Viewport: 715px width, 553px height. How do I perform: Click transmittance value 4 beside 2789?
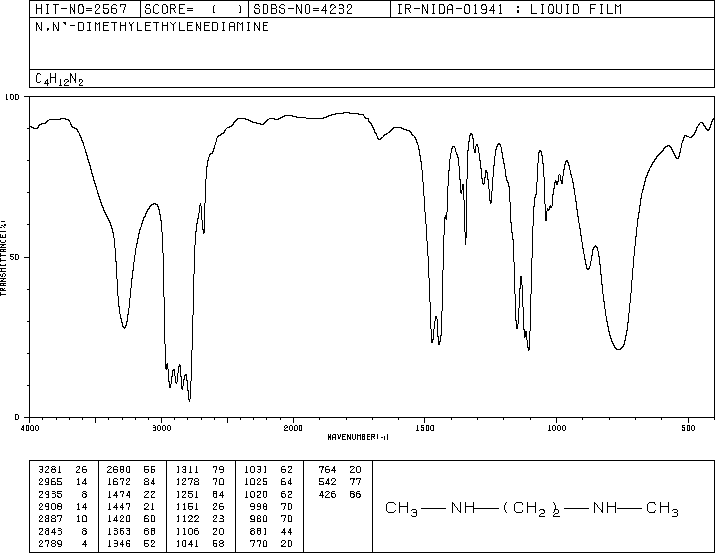point(84,544)
